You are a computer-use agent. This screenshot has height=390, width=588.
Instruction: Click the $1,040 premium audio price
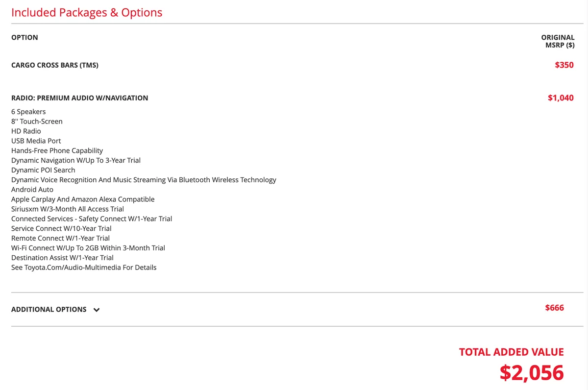561,97
